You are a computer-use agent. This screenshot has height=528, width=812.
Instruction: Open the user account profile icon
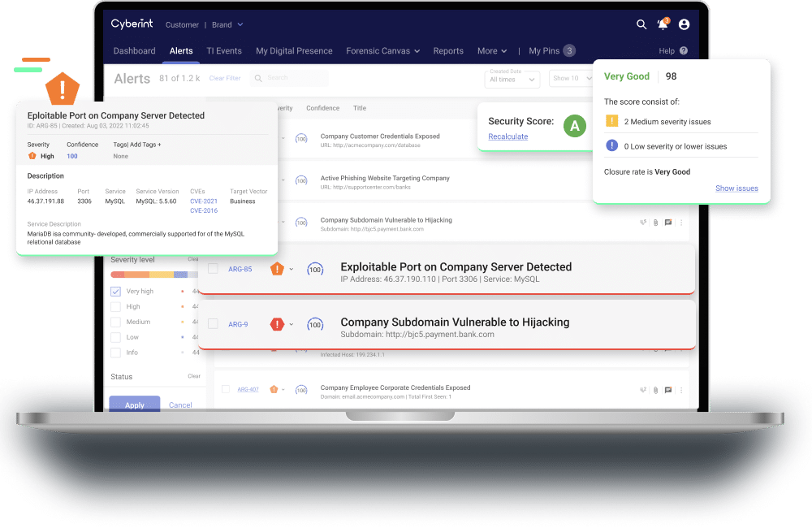click(684, 24)
